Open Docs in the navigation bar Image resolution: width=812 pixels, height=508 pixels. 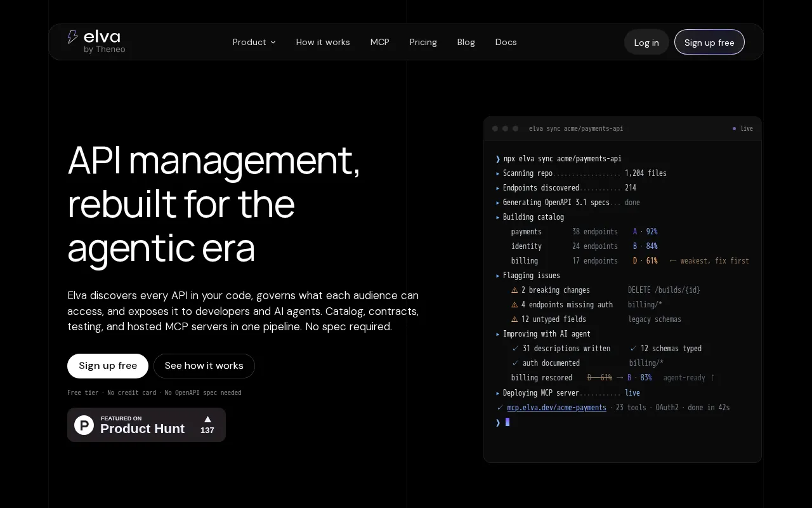pyautogui.click(x=506, y=42)
